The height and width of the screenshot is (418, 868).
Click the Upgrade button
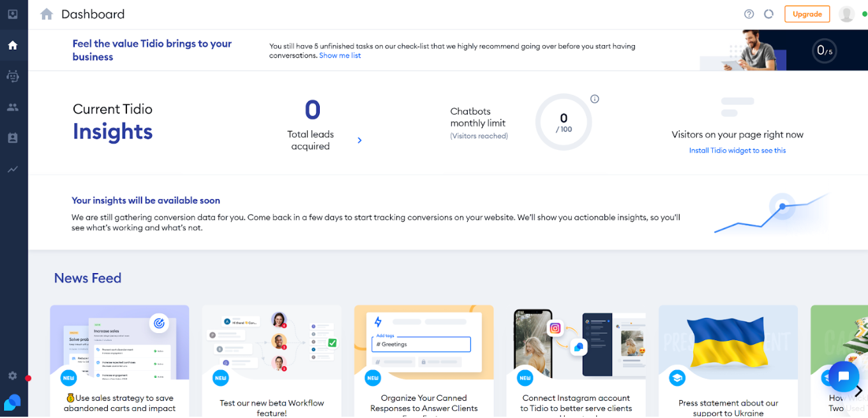pos(807,14)
